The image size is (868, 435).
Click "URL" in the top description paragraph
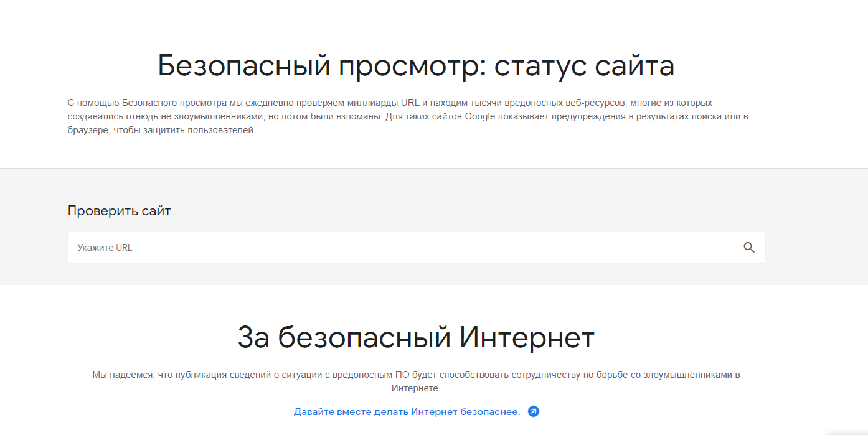402,103
